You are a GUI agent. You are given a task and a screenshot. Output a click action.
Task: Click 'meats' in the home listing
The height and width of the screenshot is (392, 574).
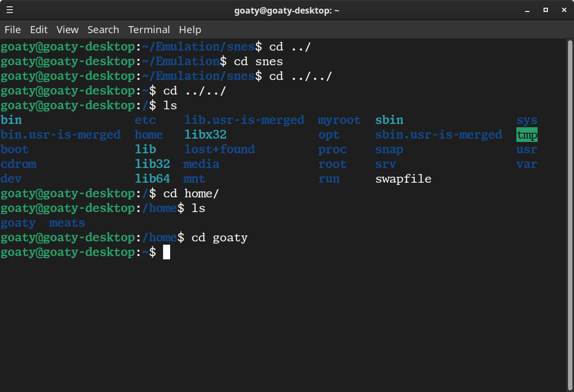(67, 223)
